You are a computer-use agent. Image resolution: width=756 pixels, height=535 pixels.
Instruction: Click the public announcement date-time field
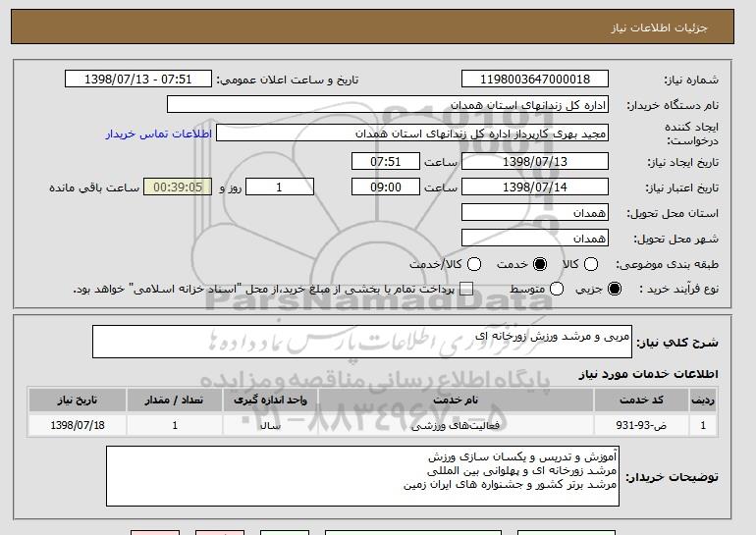click(x=138, y=80)
